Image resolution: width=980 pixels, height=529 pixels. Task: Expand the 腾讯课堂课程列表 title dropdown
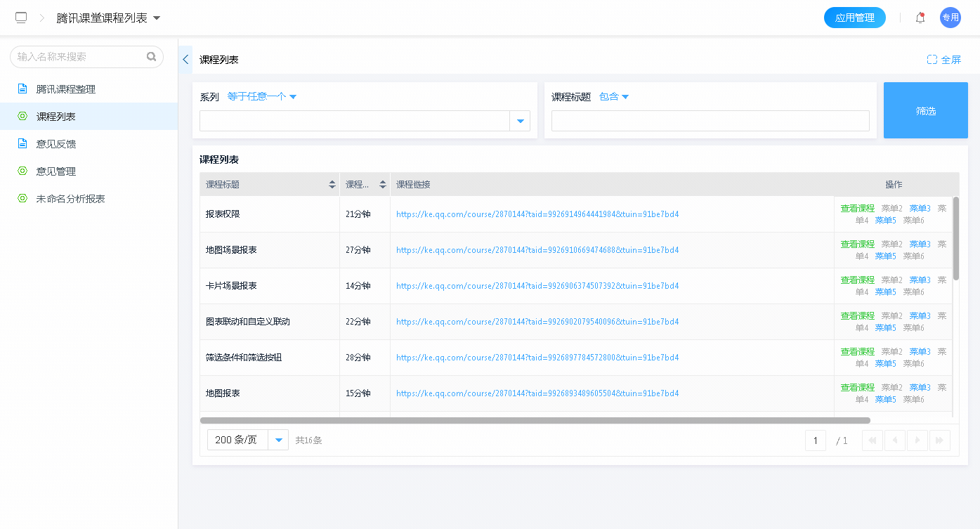[157, 18]
